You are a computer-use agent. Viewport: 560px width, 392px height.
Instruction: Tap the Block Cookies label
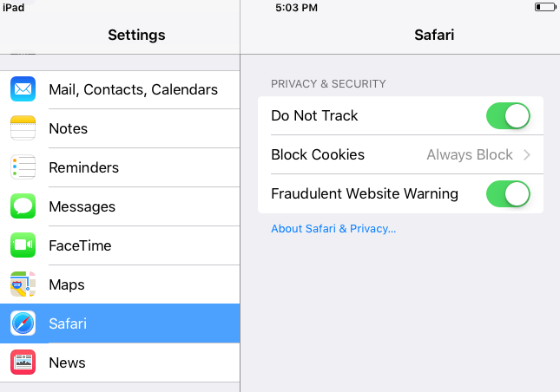(x=318, y=155)
